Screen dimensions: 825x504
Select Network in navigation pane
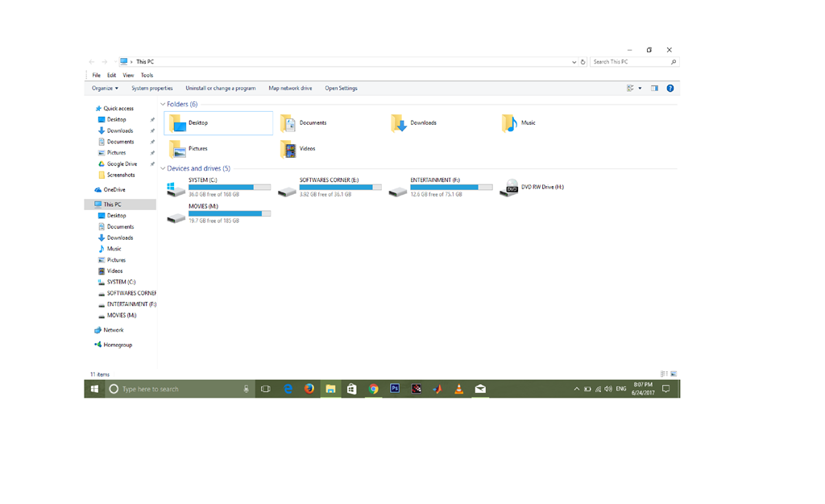(113, 330)
